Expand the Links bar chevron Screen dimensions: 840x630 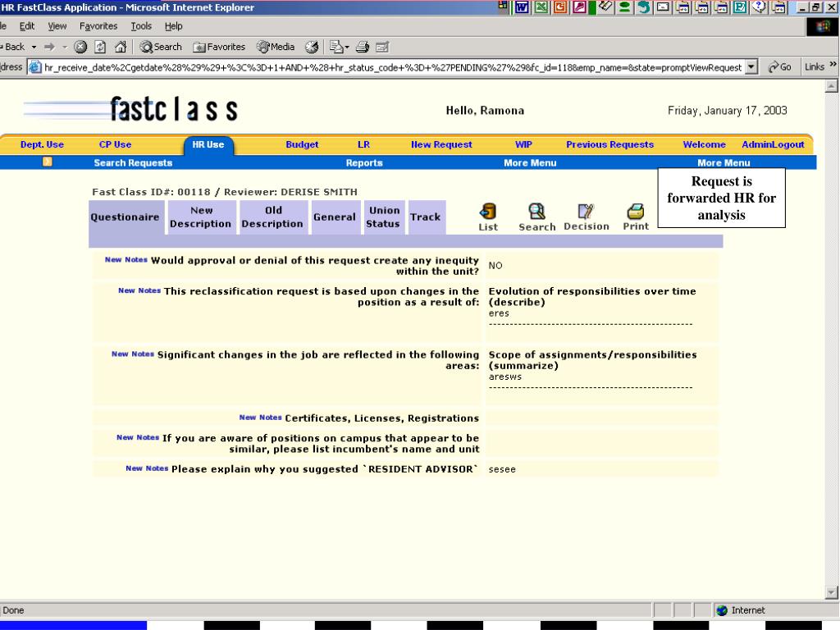pos(833,65)
